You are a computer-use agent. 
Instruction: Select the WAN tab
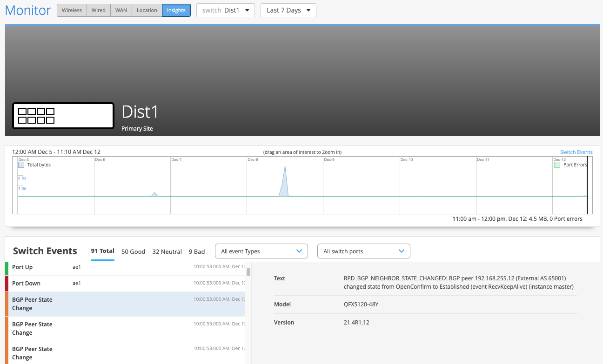(x=121, y=10)
